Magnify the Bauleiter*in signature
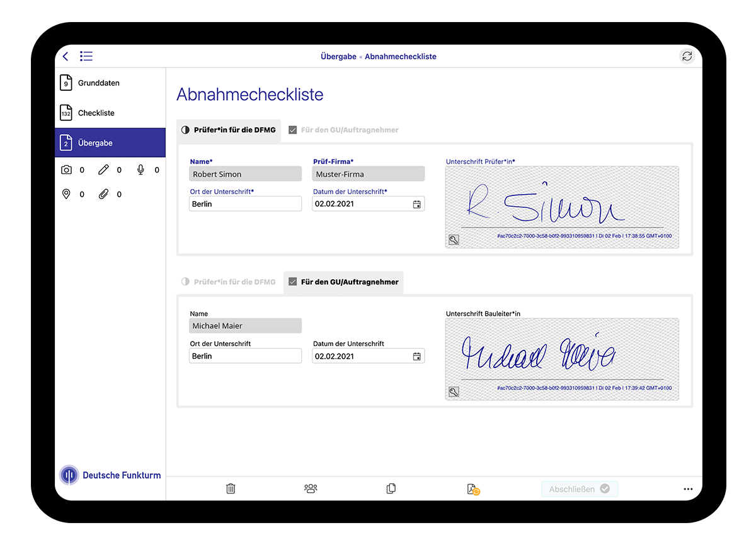This screenshot has height=542, width=756. (454, 392)
